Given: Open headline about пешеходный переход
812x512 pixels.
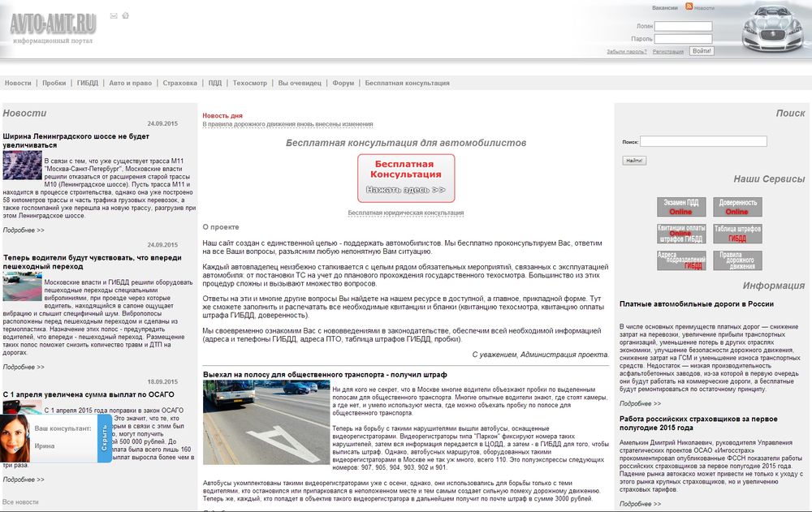Looking at the screenshot, I should pos(93,262).
